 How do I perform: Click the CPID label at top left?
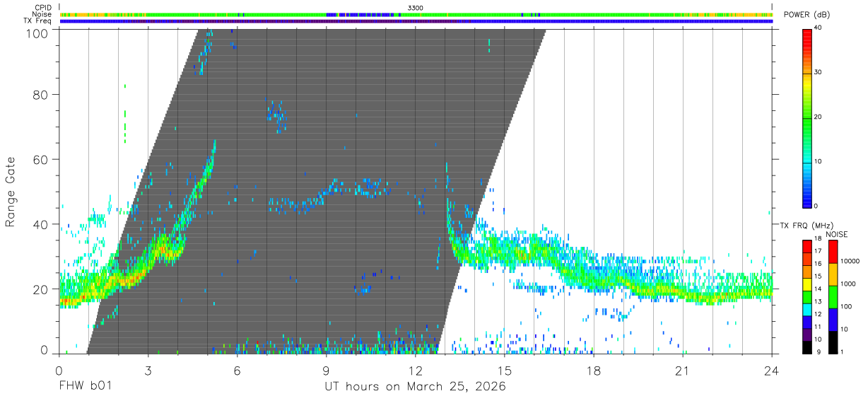[42, 8]
